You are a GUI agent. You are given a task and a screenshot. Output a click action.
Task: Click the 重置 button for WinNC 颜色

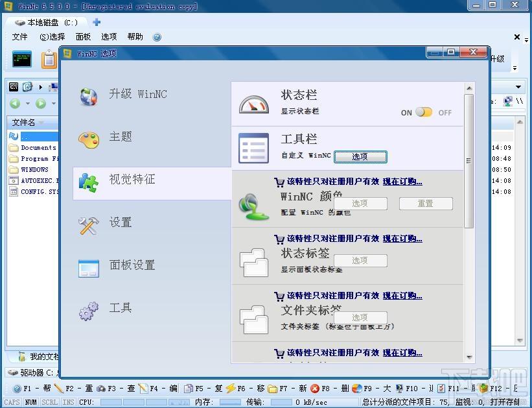pyautogui.click(x=426, y=204)
